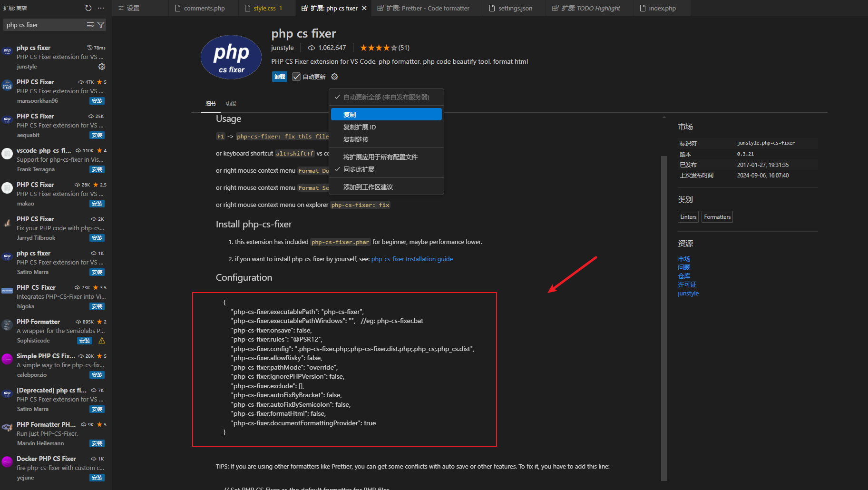Click the php cs fixer extension logo

pyautogui.click(x=231, y=57)
